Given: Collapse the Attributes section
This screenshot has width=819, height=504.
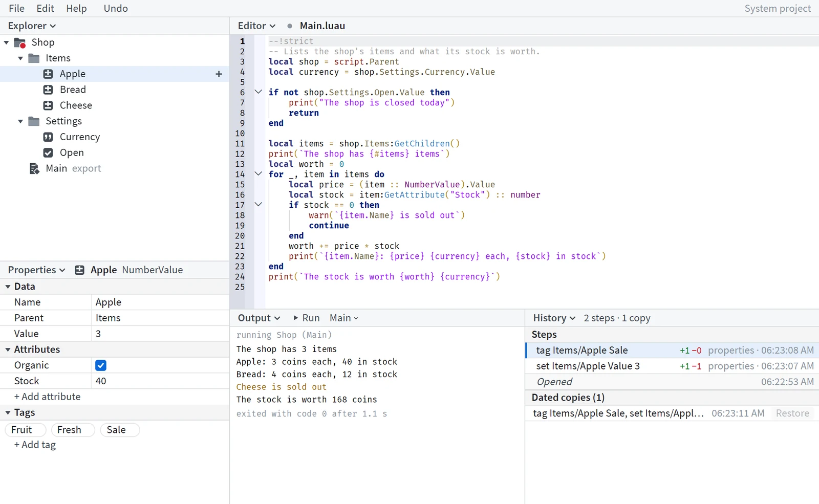Looking at the screenshot, I should point(8,349).
